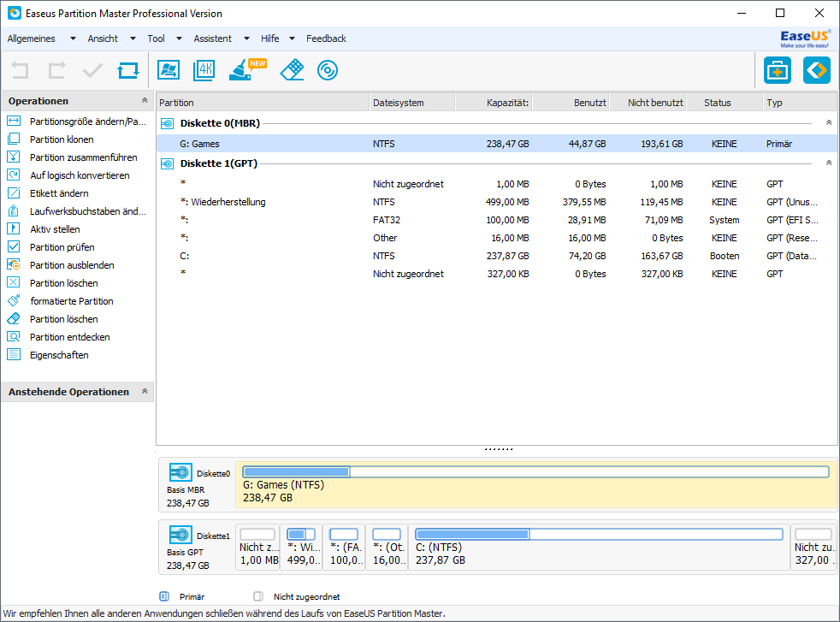Collapse the Diskette 0(MBR) group
This screenshot has width=840, height=622.
pos(829,122)
